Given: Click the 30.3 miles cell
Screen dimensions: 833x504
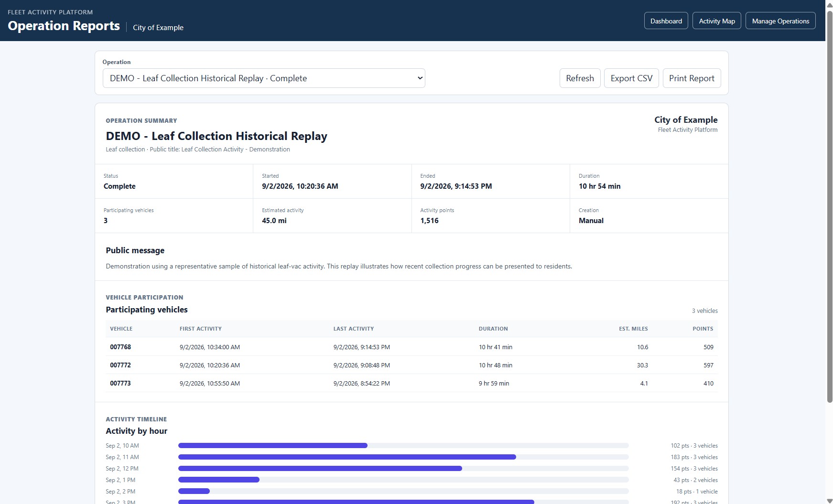Looking at the screenshot, I should 642,365.
